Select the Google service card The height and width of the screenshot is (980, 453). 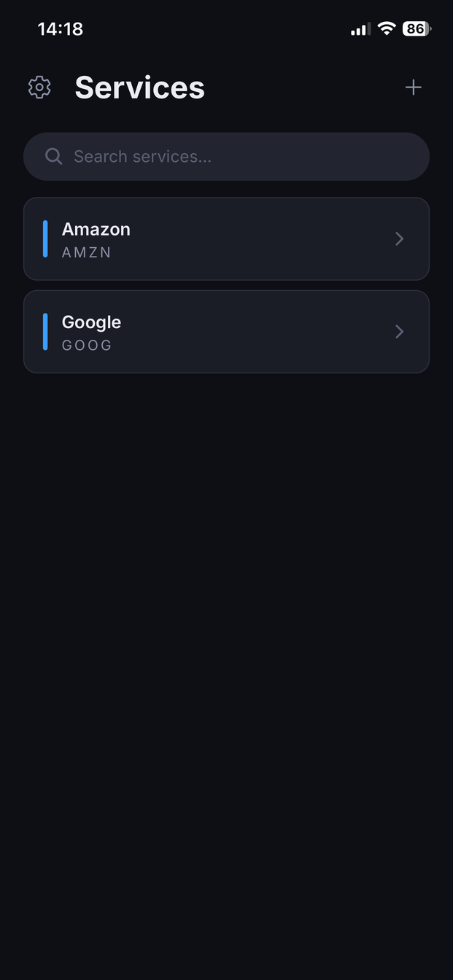(x=226, y=331)
